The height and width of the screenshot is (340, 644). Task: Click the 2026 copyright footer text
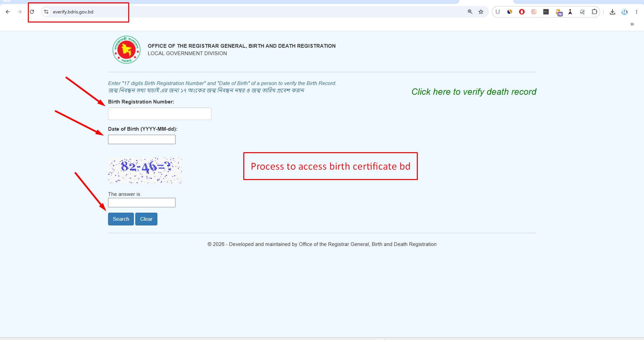point(322,244)
